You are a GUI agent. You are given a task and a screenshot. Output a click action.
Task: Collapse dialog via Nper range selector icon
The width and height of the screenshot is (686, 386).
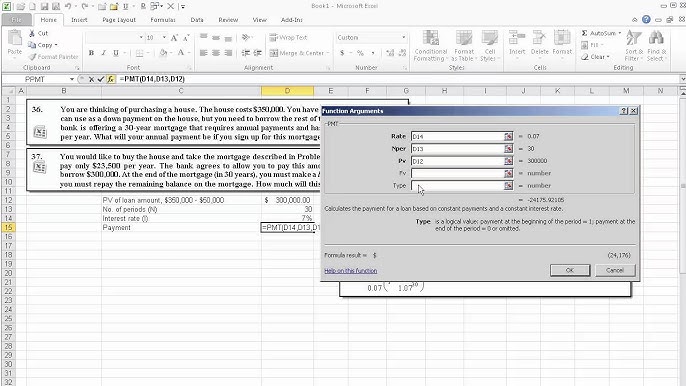coord(508,149)
